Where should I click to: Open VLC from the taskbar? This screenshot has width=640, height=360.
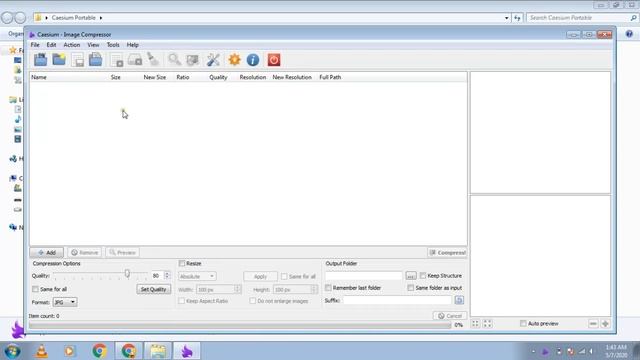pyautogui.click(x=42, y=351)
